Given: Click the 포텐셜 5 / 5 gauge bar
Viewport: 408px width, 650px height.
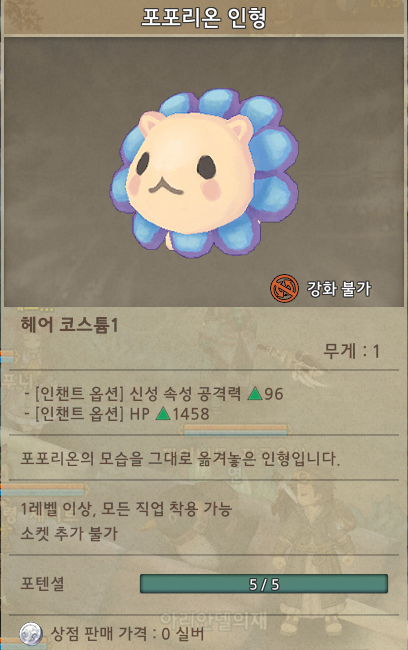Looking at the screenshot, I should point(264,584).
